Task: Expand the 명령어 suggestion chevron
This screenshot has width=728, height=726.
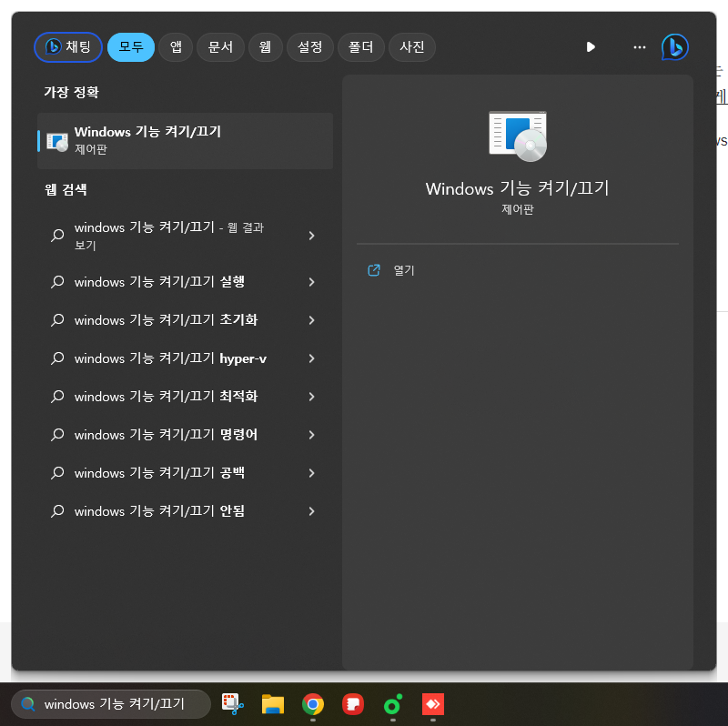Action: pos(311,435)
